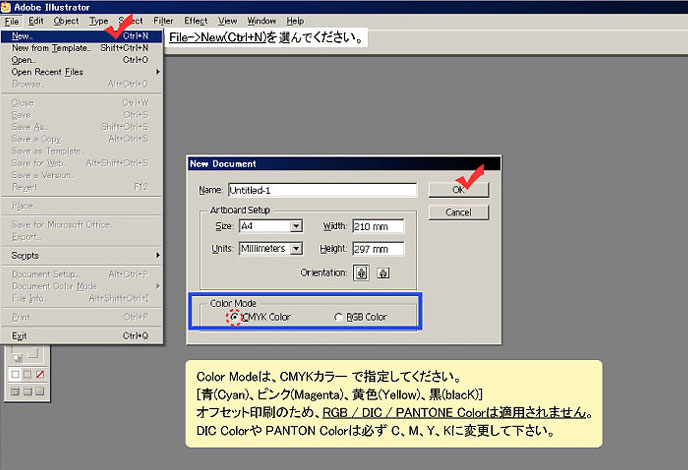Click greyed Save for Microsoft Office entry
The image size is (688, 470).
82,225
